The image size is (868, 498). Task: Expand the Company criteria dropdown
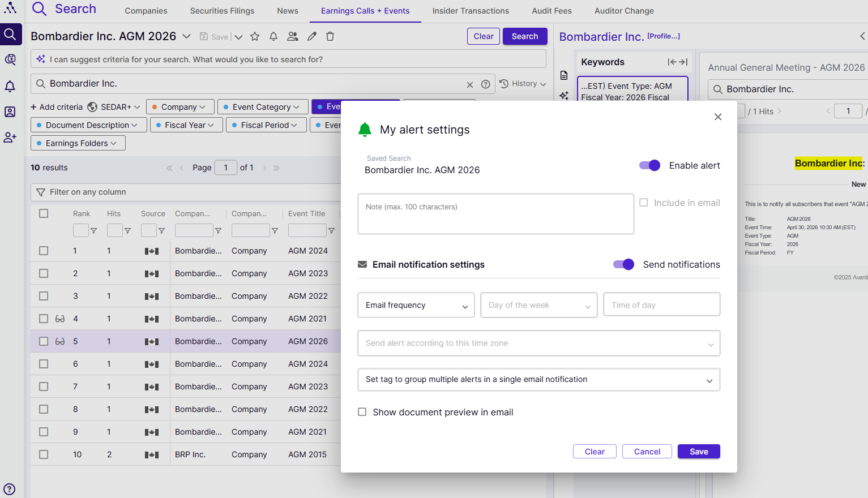pyautogui.click(x=181, y=107)
